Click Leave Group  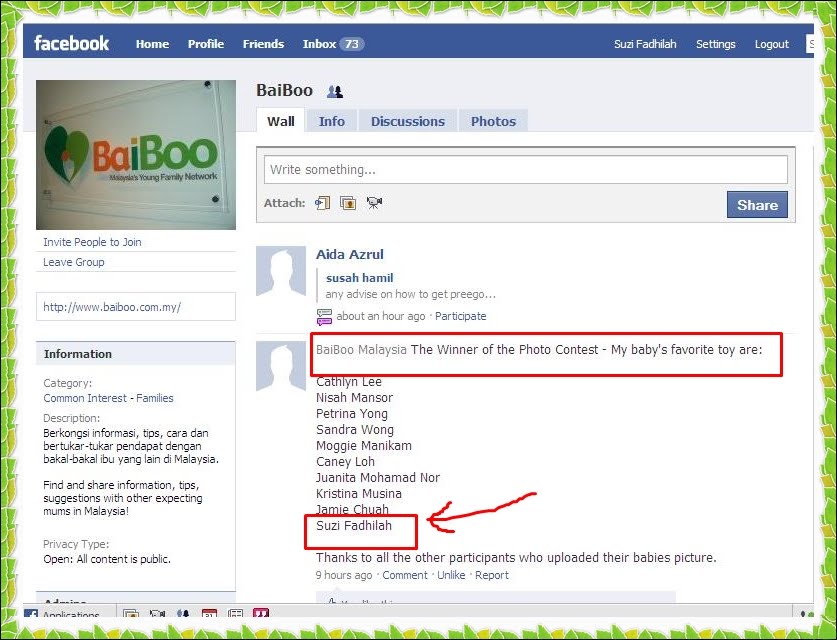74,262
